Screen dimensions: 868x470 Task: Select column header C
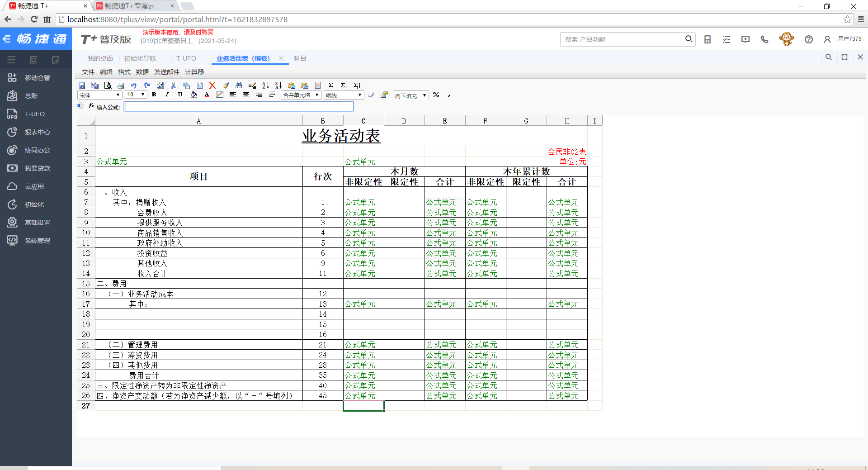click(363, 121)
